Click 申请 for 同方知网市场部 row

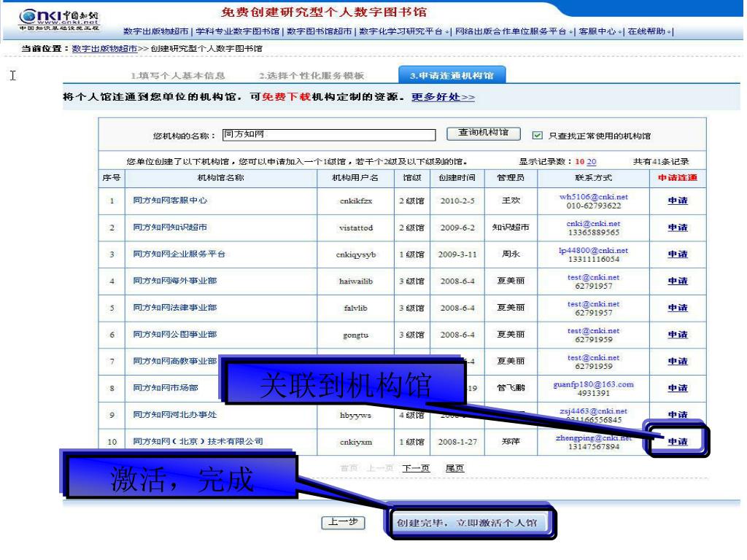(678, 388)
